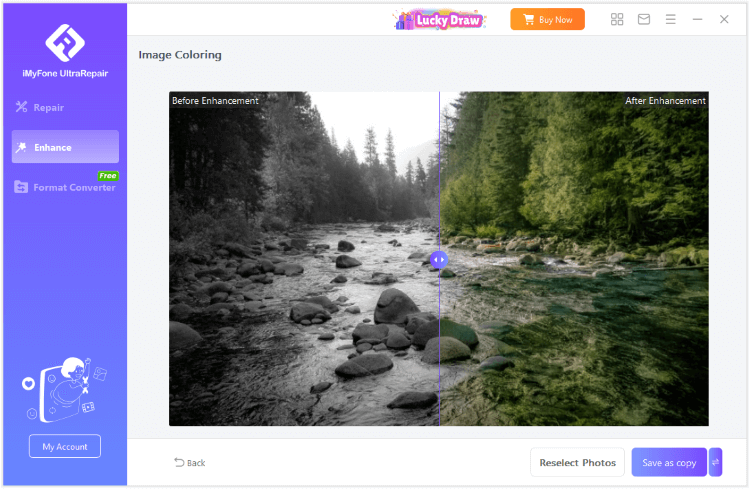Minimize the UltraRepair window

(697, 19)
